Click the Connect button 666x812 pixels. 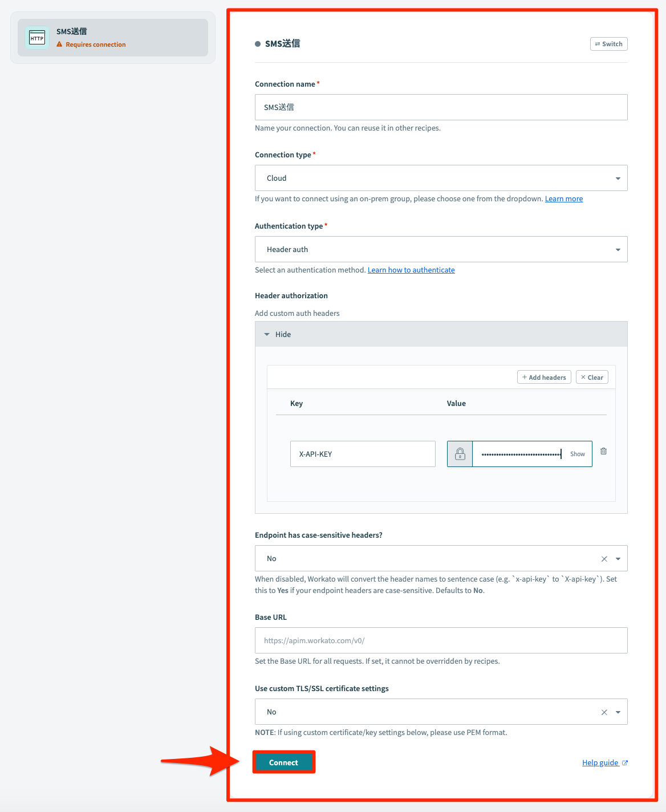[x=284, y=762]
